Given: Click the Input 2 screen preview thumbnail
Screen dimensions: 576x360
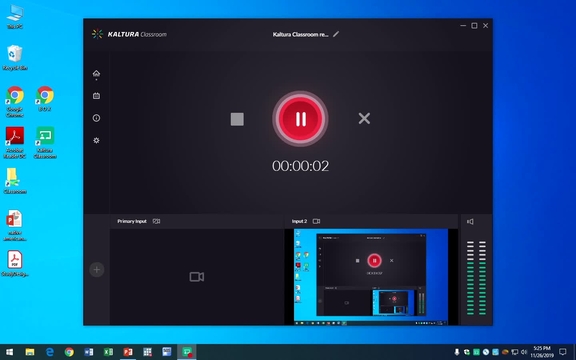Looking at the screenshot, I should (371, 277).
